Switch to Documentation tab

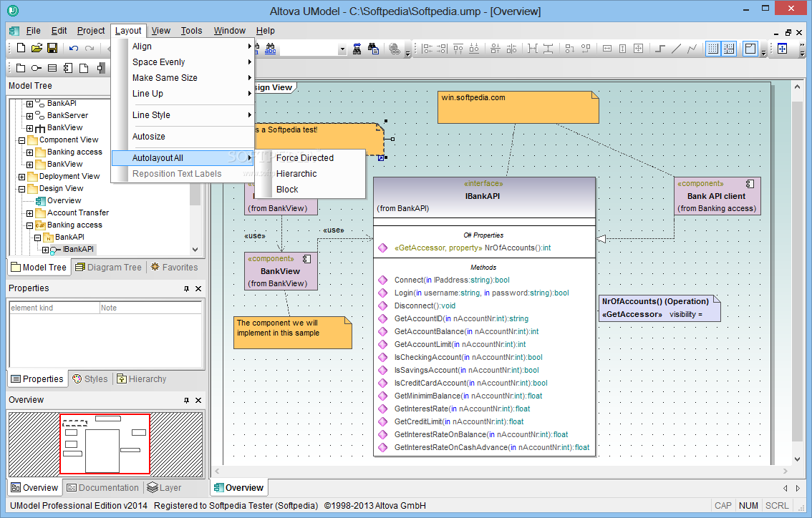(102, 487)
